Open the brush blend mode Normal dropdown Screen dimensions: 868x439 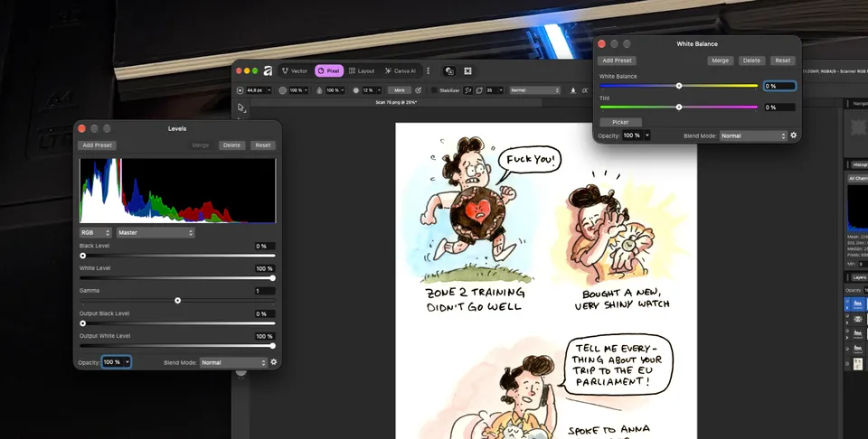pyautogui.click(x=535, y=90)
